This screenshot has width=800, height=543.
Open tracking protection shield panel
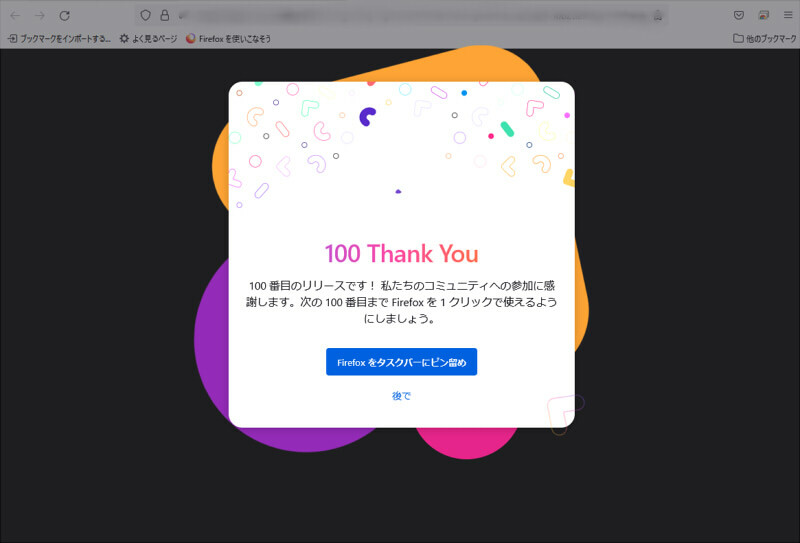pos(145,15)
